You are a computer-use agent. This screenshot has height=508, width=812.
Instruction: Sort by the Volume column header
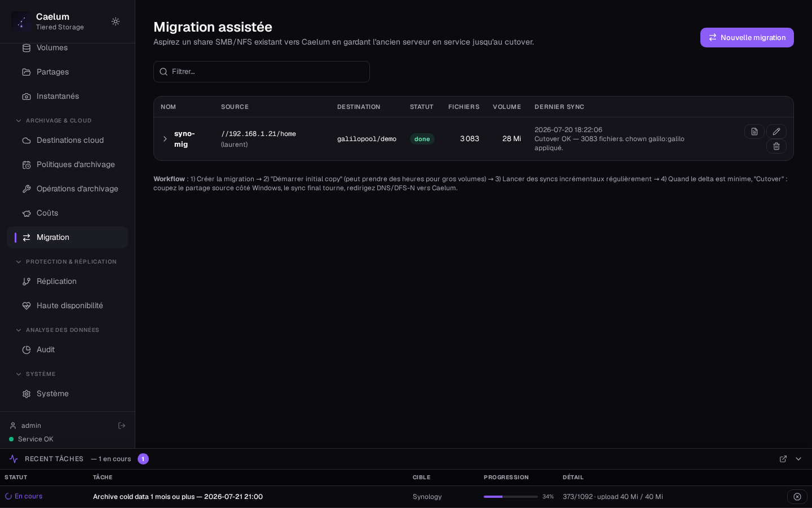(x=507, y=107)
